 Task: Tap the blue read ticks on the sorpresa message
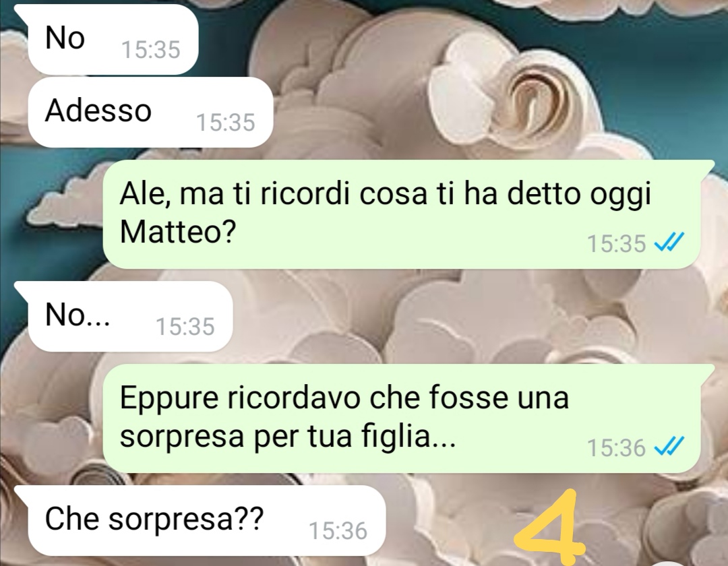669,447
